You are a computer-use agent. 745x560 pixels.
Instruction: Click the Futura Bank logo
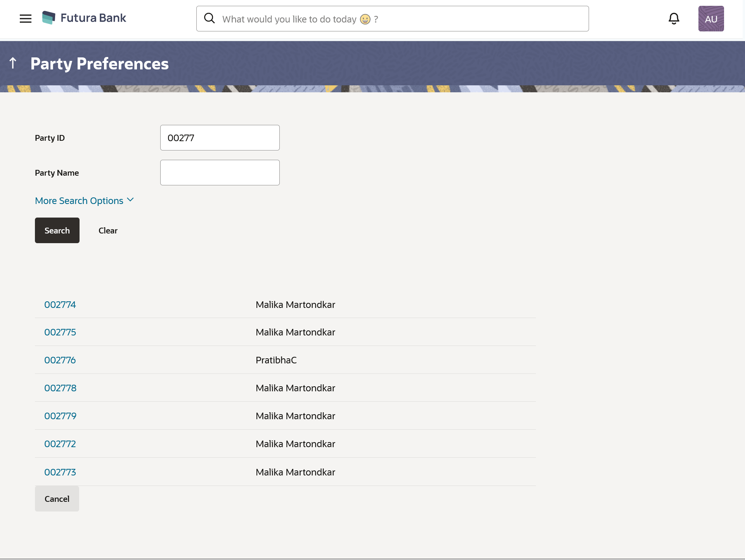click(x=84, y=18)
